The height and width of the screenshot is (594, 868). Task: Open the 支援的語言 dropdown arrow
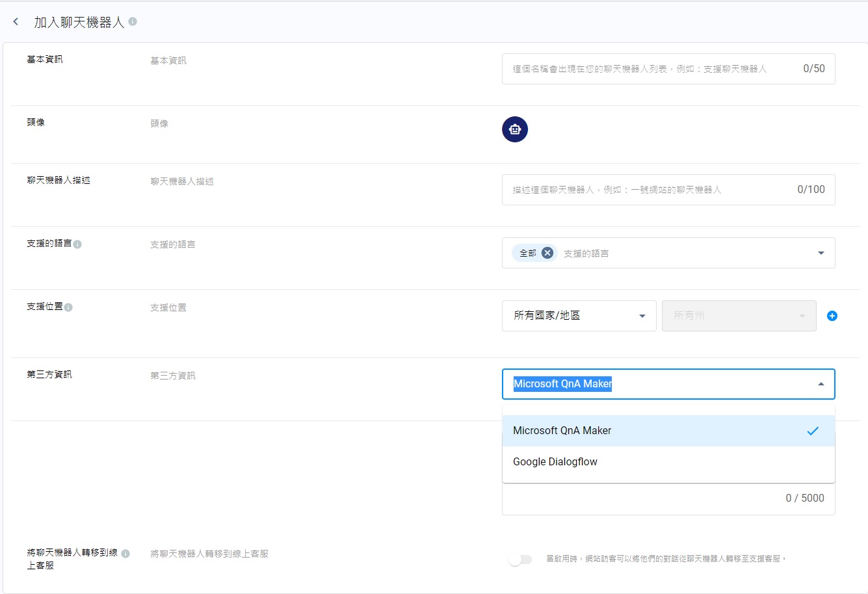821,253
